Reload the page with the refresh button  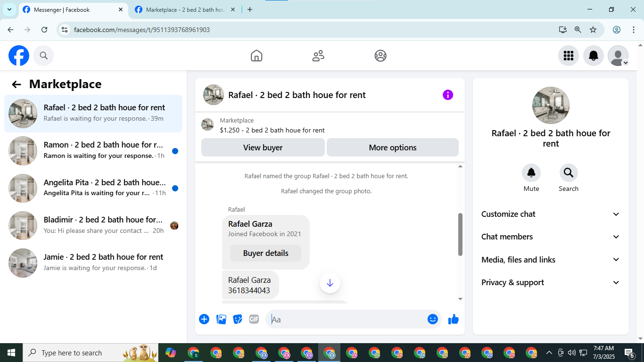[x=44, y=30]
